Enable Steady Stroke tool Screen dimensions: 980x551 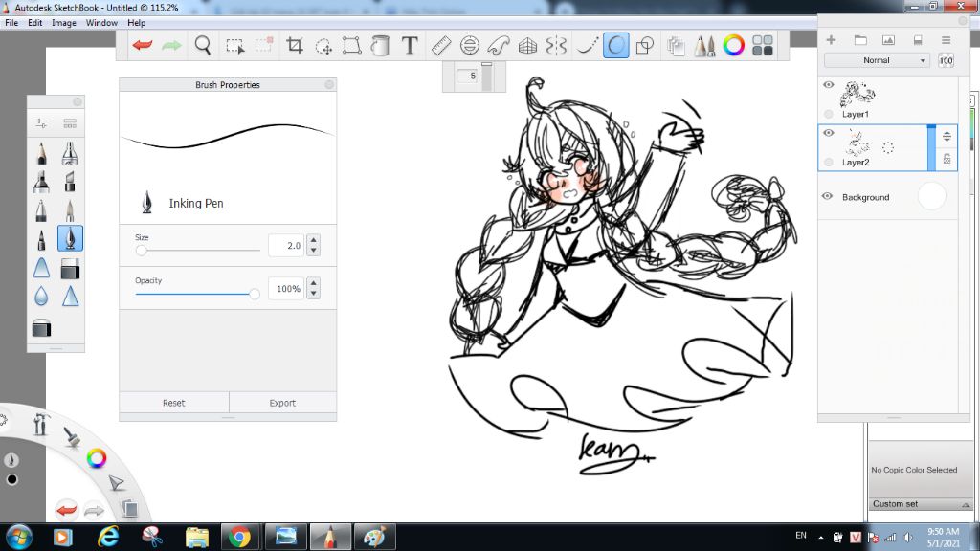[587, 46]
